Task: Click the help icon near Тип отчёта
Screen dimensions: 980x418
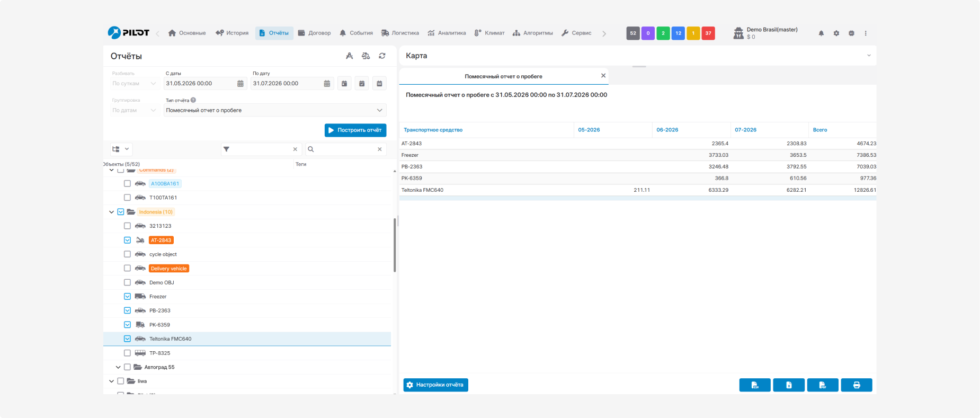Action: coord(193,100)
